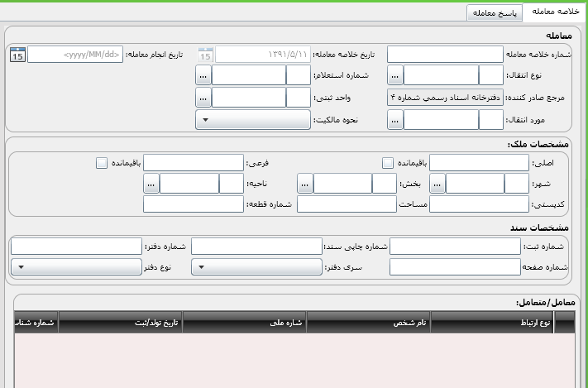The image size is (588, 388).
Task: Open browse button for شماره استعلام
Action: pyautogui.click(x=203, y=75)
